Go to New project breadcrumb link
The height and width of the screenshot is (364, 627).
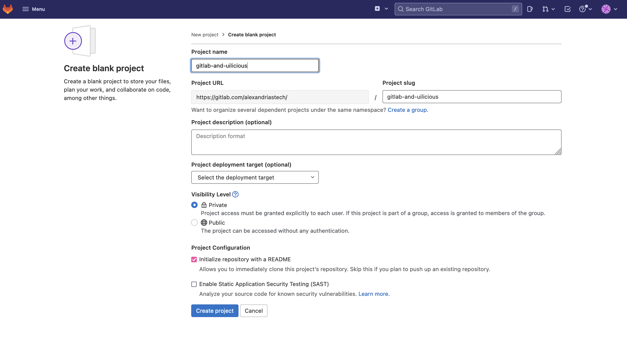point(205,35)
